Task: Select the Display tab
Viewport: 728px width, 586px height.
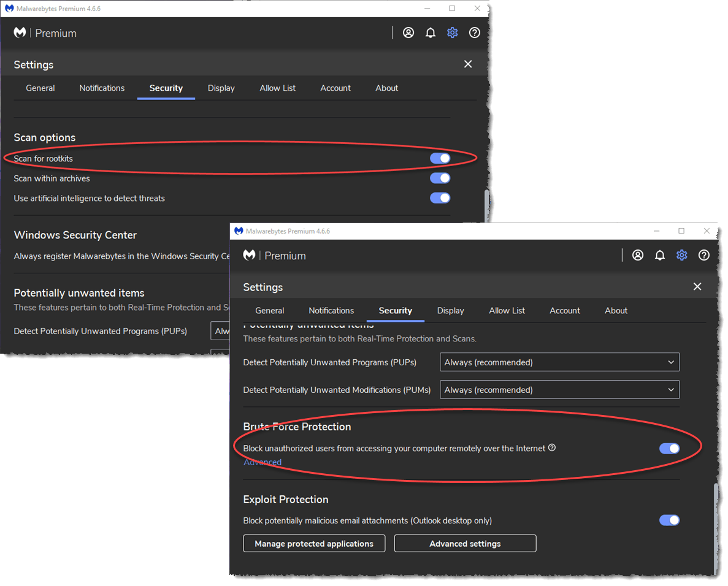Action: [451, 310]
